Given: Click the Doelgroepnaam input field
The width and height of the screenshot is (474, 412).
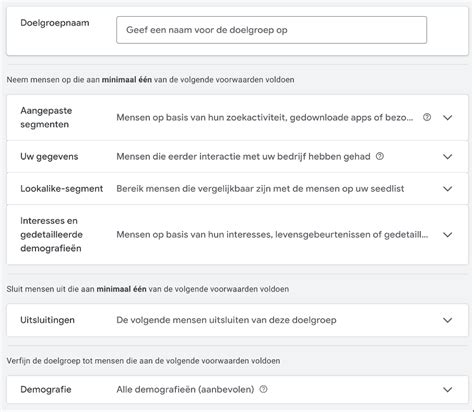Looking at the screenshot, I should coord(271,30).
